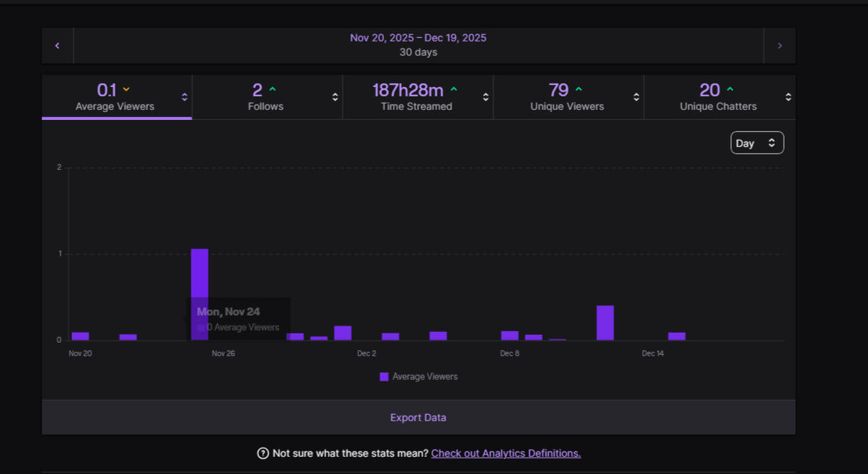Click the question mark help icon
Viewport: 868px width, 474px height.
[263, 453]
